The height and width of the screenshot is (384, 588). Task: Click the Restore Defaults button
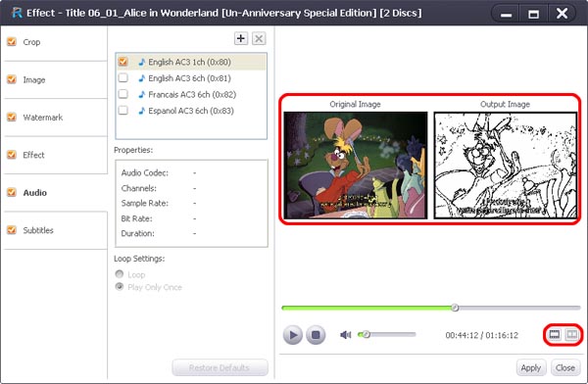220,367
